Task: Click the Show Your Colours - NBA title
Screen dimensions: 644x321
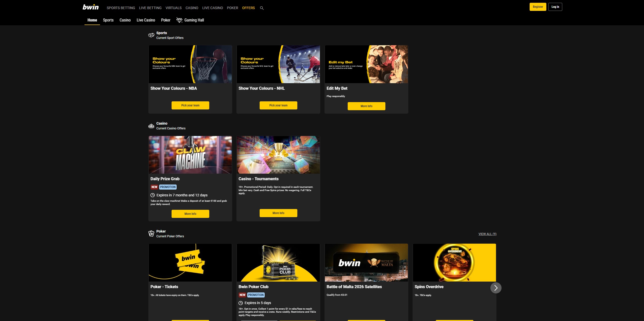Action: [x=174, y=88]
